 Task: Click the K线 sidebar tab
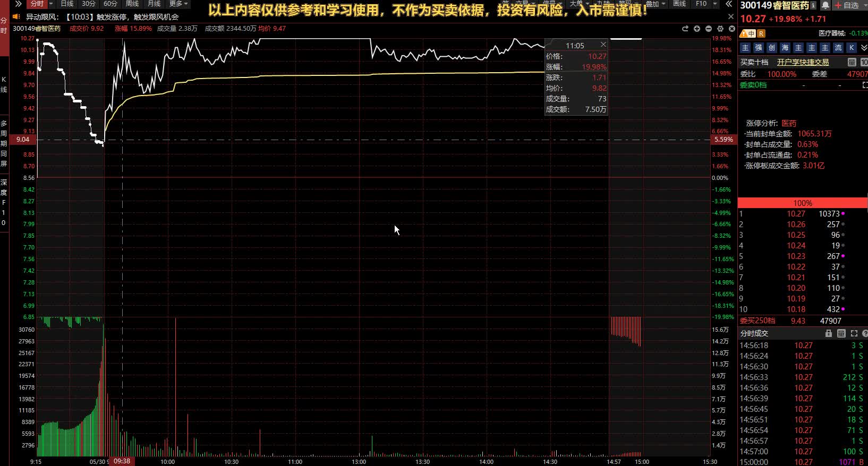4,84
